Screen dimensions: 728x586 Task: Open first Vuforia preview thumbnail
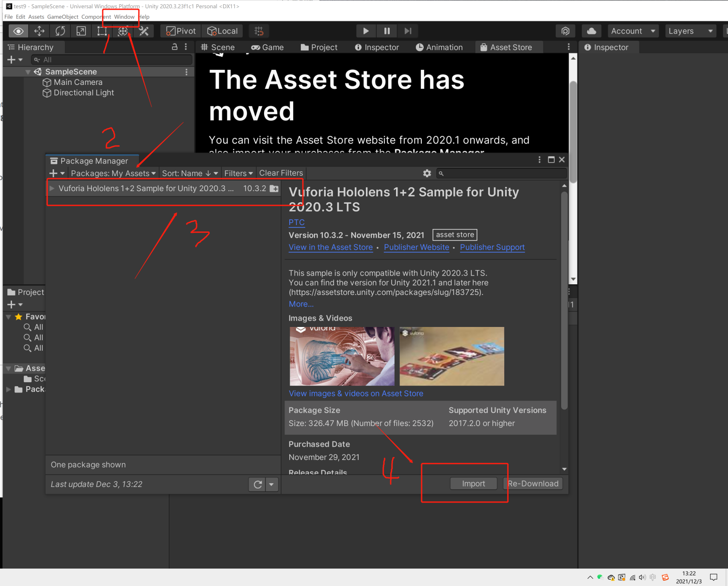click(342, 356)
